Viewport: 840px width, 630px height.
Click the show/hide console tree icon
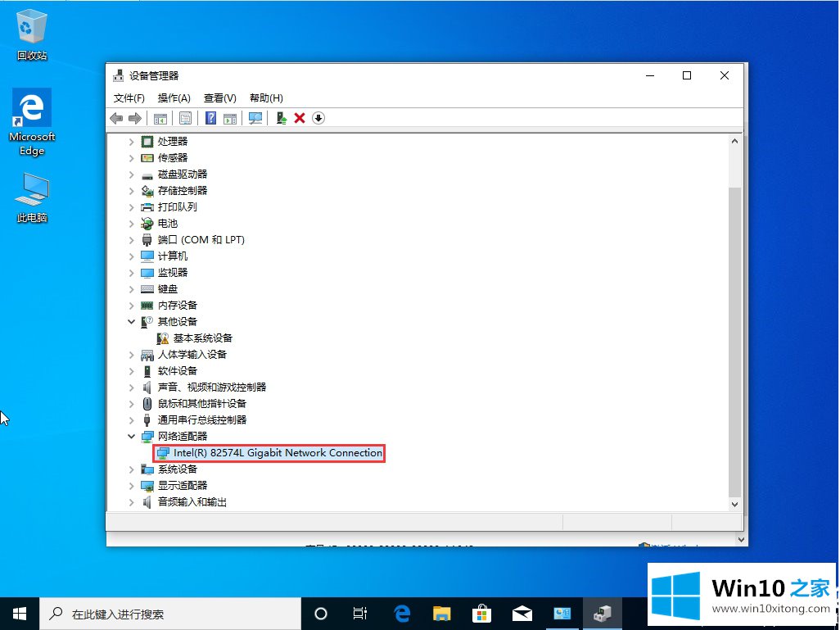[x=160, y=118]
